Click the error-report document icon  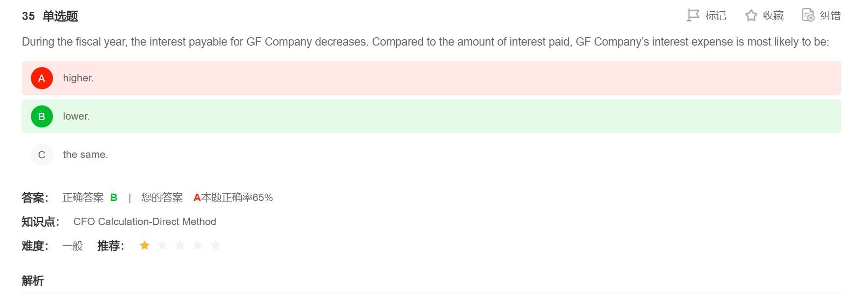808,16
